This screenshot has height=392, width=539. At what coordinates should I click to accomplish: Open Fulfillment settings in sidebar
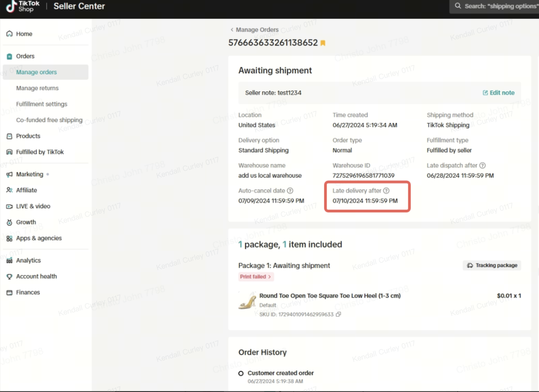(x=42, y=104)
